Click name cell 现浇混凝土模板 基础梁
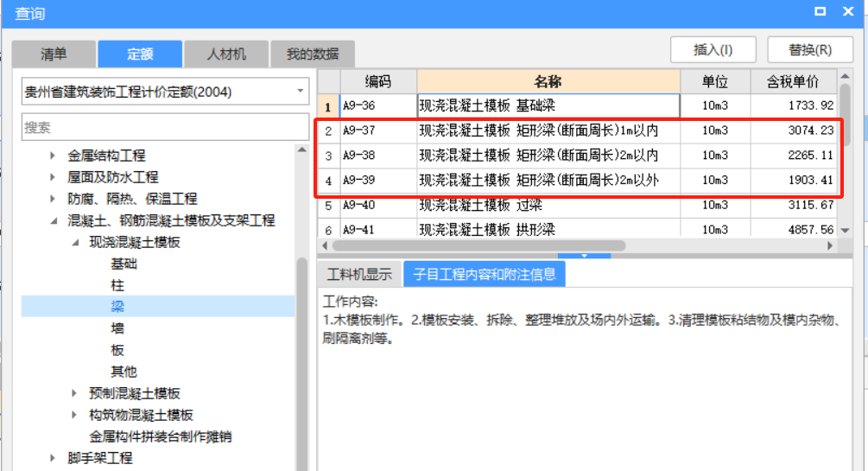Screen dimensions: 868x471 pyautogui.click(x=548, y=105)
